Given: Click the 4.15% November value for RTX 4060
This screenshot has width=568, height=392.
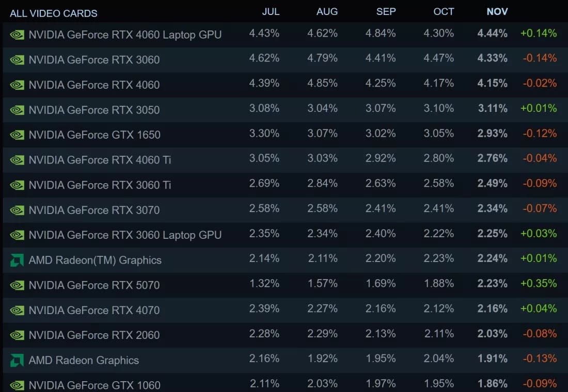Looking at the screenshot, I should tap(492, 83).
